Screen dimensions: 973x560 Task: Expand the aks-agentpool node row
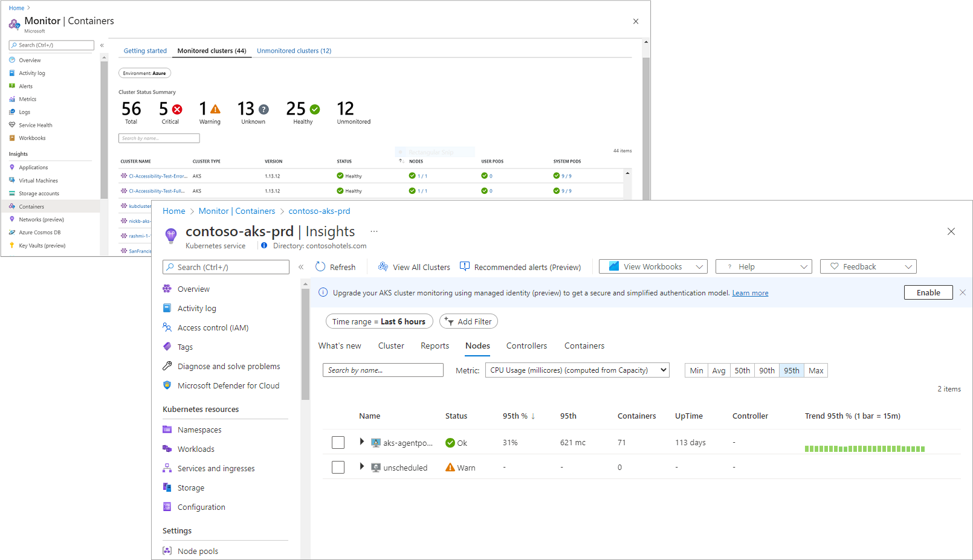tap(361, 442)
